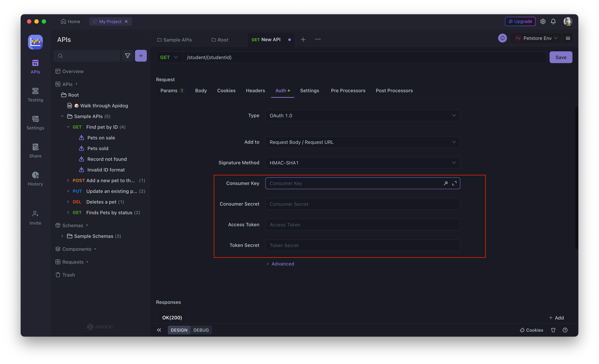Select Pets on sale case

(x=97, y=138)
